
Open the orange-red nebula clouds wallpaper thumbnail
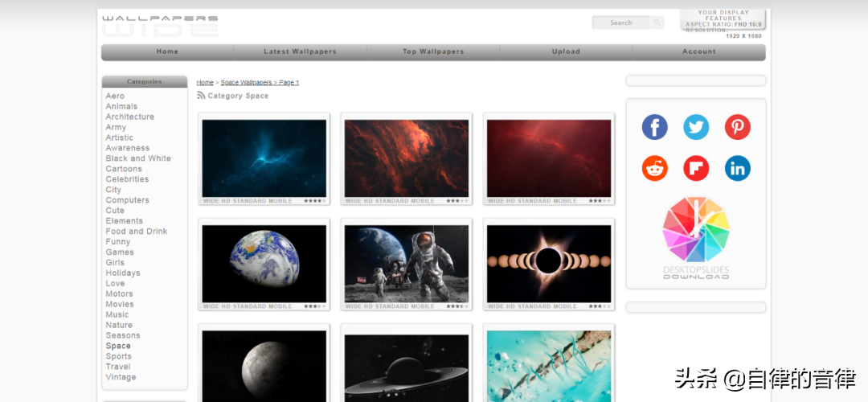click(407, 158)
